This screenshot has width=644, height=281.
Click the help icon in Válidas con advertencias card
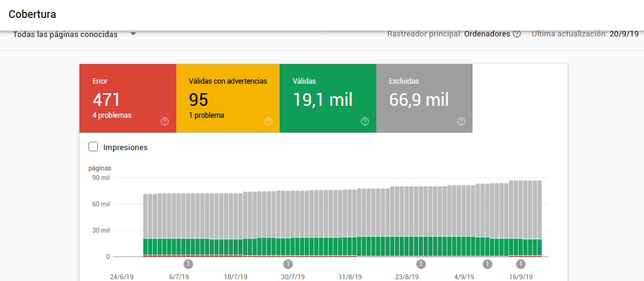pos(268,121)
